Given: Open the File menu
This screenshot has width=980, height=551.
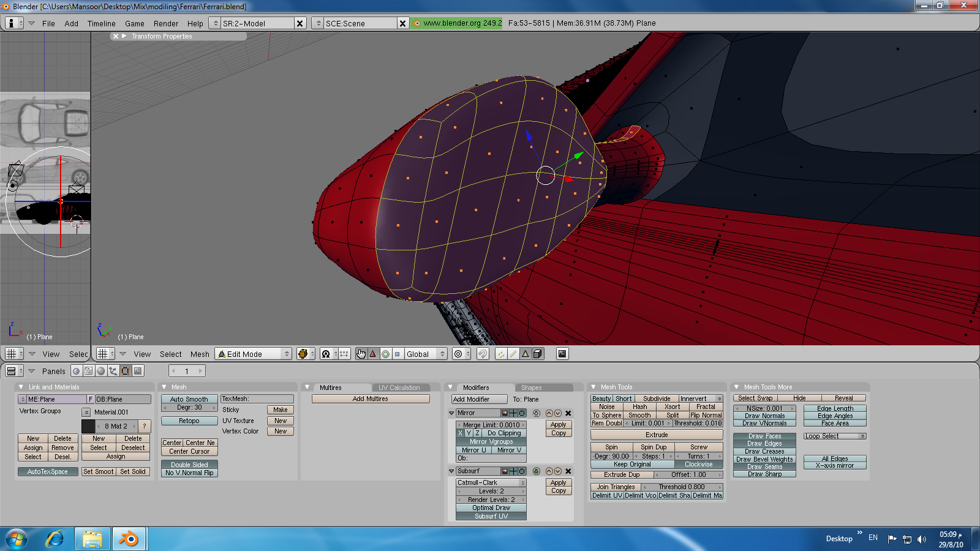Looking at the screenshot, I should coord(48,23).
